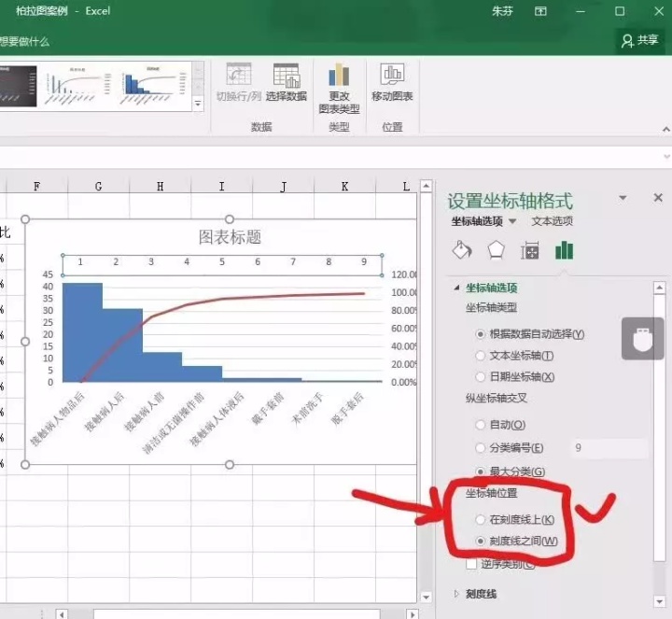Click format pane scrollbar up arrow
The height and width of the screenshot is (619, 672).
(x=659, y=288)
